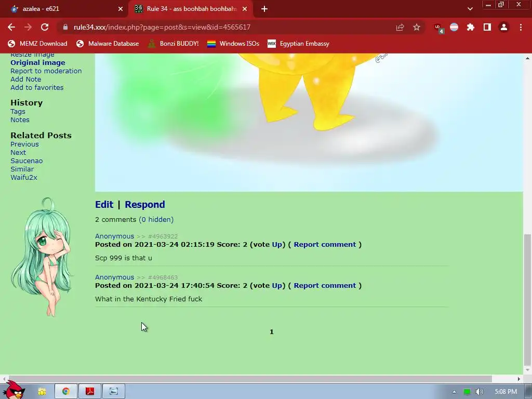Open the Malware Database bookmark

(108, 44)
